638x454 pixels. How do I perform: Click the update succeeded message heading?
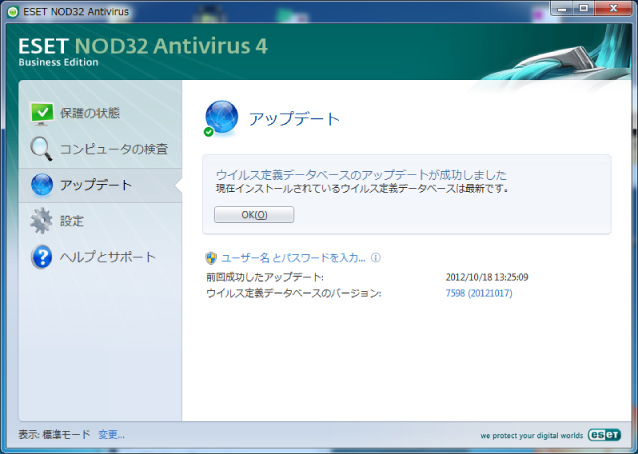point(361,175)
